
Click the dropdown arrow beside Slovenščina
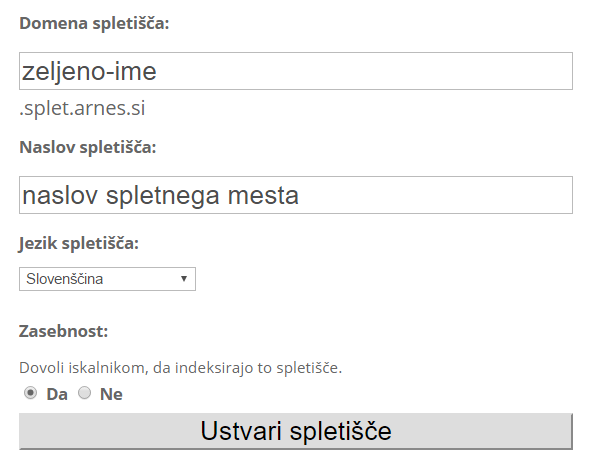184,279
